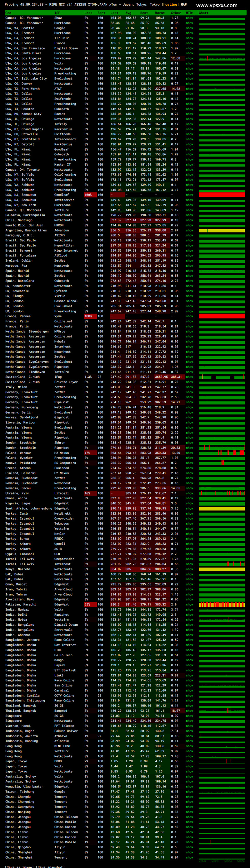This screenshot has height=868, width=250.
Task: Click the ISP name STT Startrek
Action: 65,670
